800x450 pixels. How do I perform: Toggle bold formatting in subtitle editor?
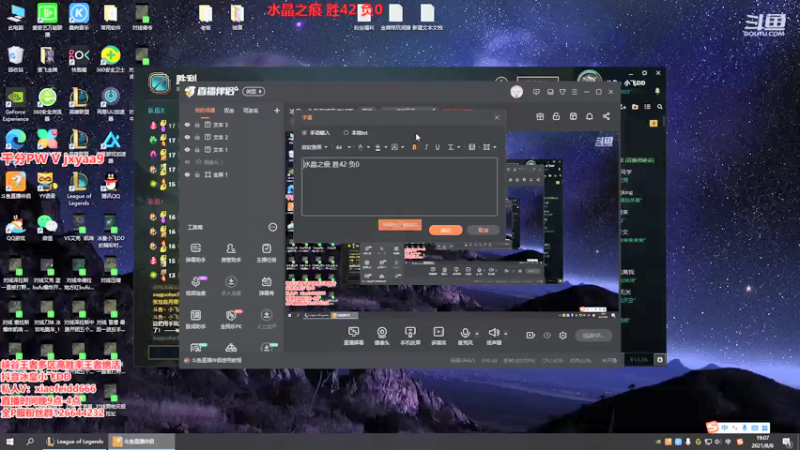click(414, 147)
